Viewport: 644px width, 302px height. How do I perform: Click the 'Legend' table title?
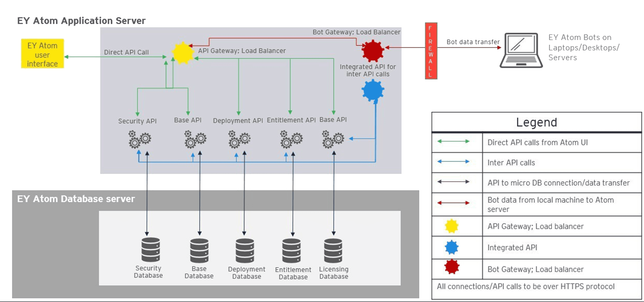click(536, 122)
